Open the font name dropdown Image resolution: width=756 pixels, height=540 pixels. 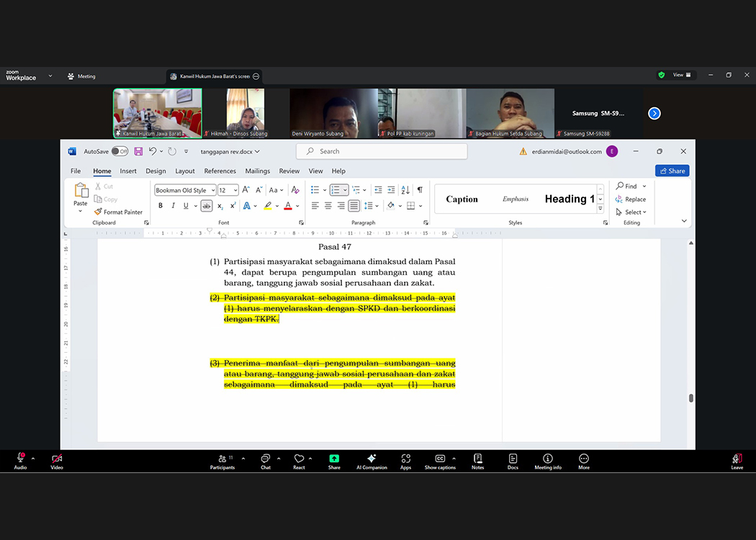[x=213, y=191]
